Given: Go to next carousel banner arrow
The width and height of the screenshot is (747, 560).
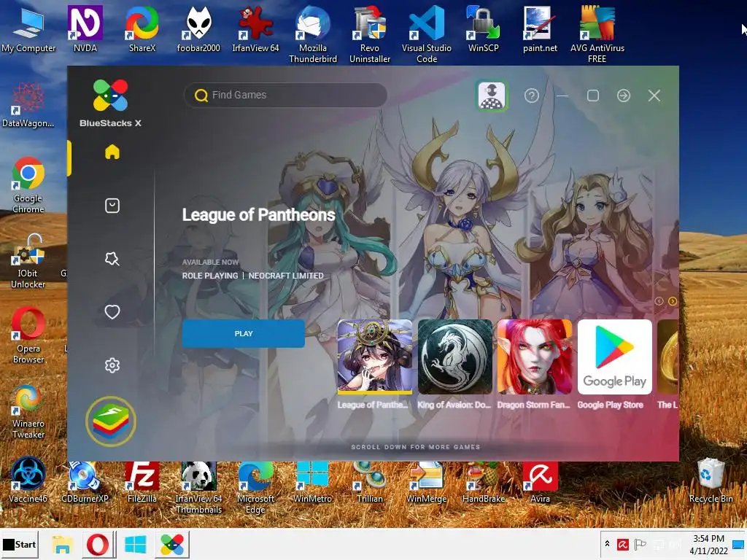Looking at the screenshot, I should coord(672,301).
